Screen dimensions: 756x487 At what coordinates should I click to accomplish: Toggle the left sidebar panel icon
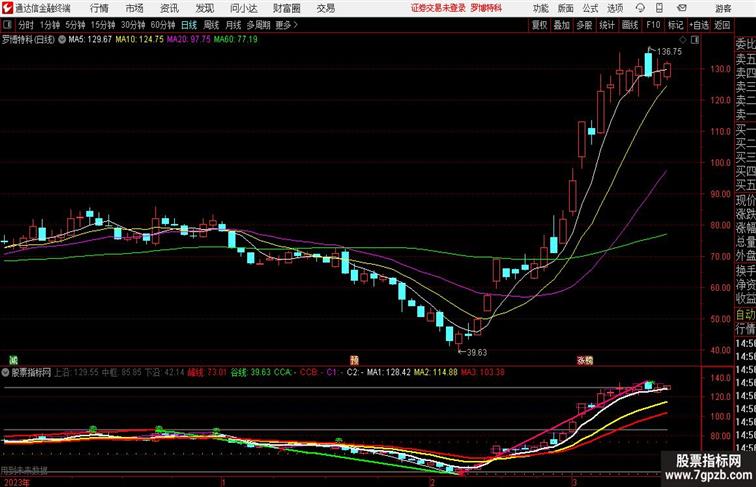click(7, 25)
